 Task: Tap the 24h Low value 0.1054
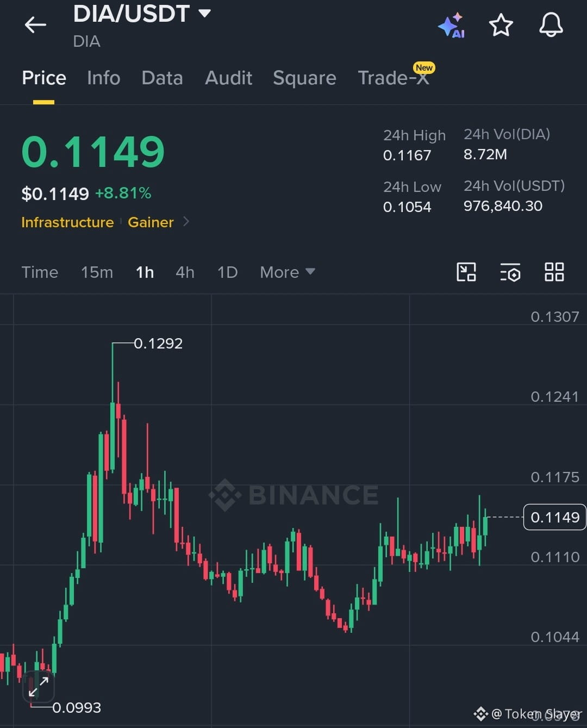407,207
